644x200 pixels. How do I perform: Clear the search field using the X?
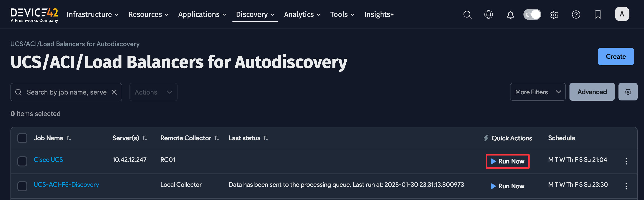click(x=114, y=92)
